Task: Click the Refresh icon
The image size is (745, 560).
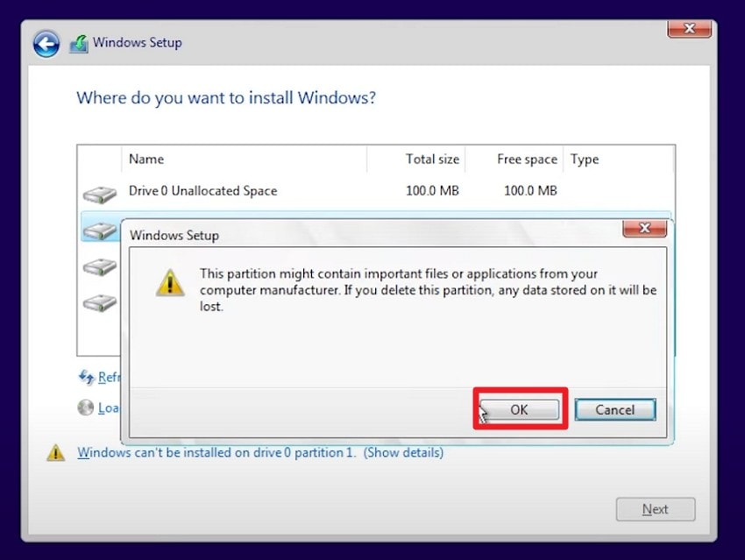Action: [89, 377]
